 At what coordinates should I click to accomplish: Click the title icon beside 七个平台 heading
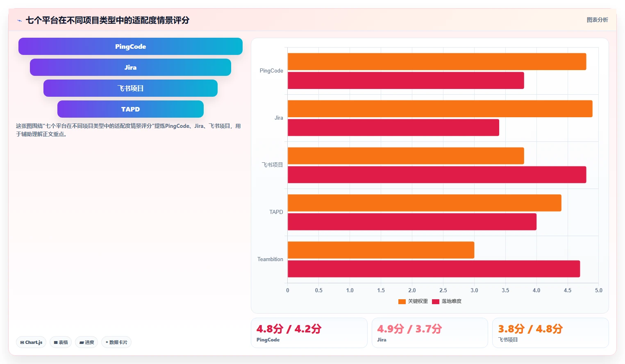pos(19,20)
